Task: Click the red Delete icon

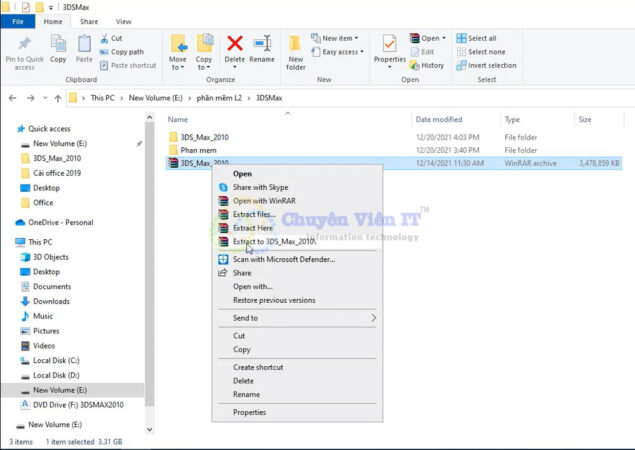Action: click(x=234, y=44)
